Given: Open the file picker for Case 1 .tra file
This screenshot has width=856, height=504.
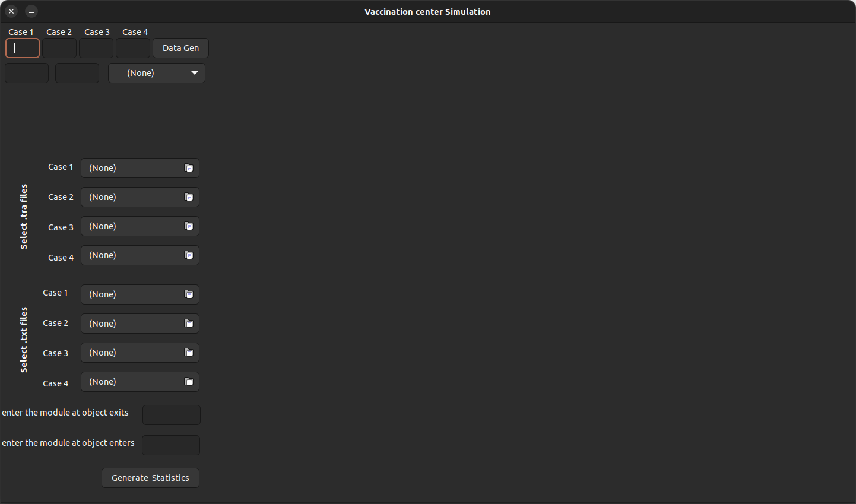Looking at the screenshot, I should pyautogui.click(x=189, y=167).
